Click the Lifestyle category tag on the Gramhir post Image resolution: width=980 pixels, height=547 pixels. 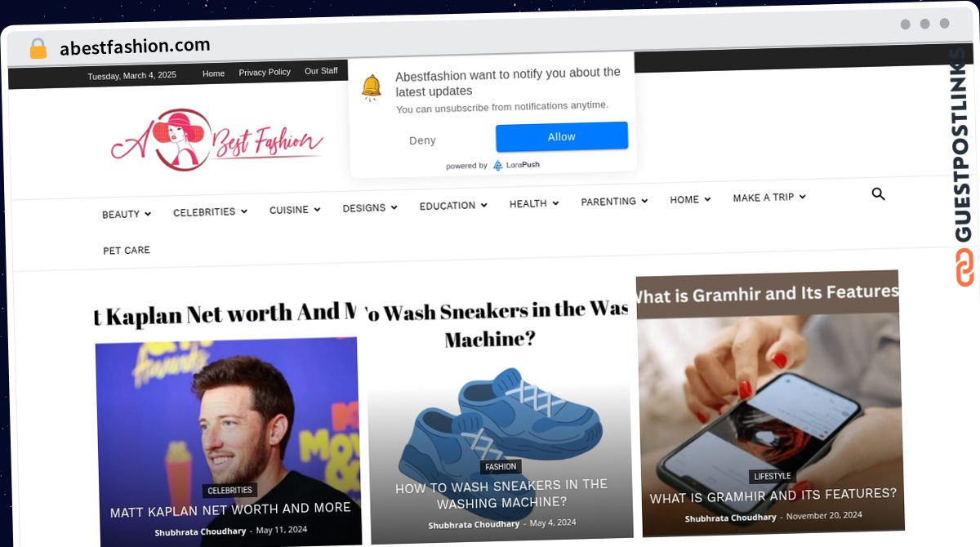[x=772, y=477]
